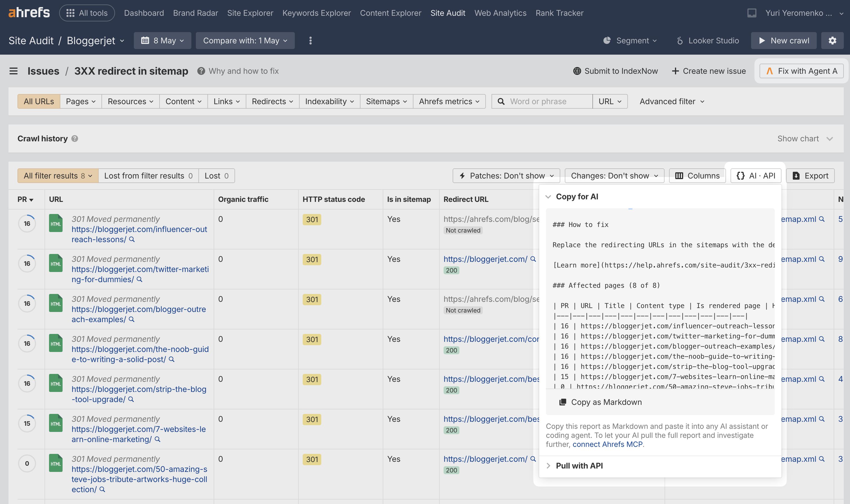The width and height of the screenshot is (850, 504).
Task: Go to Dashboard in top navigation
Action: 144,13
